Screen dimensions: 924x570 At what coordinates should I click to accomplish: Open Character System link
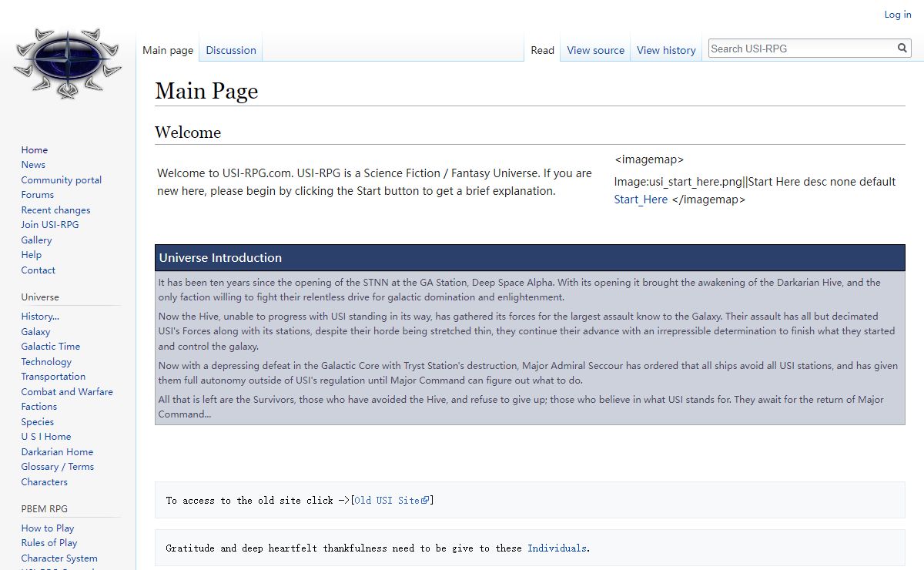(59, 558)
